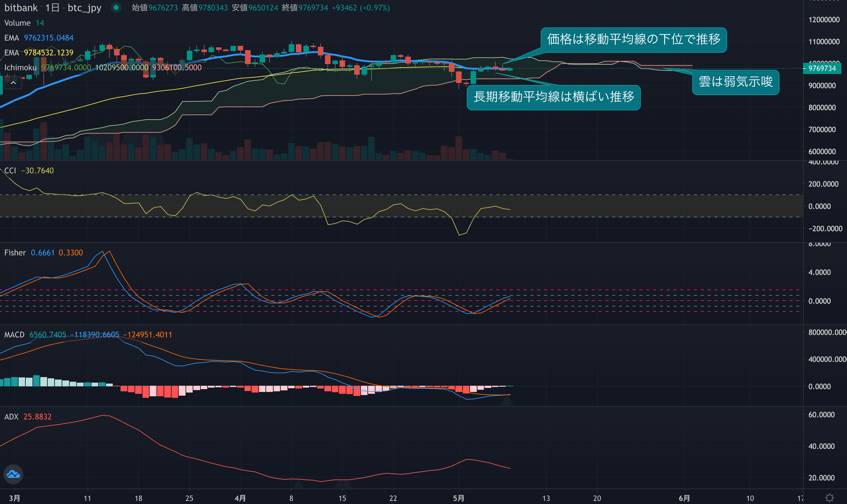This screenshot has height=504, width=847.
Task: Select the MACD indicator legend
Action: pyautogui.click(x=14, y=335)
